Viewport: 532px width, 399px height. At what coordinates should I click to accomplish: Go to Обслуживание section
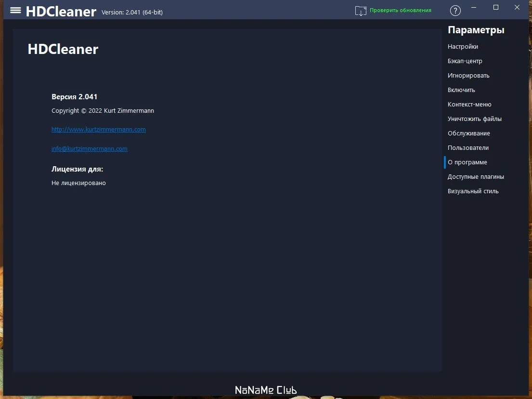point(468,133)
